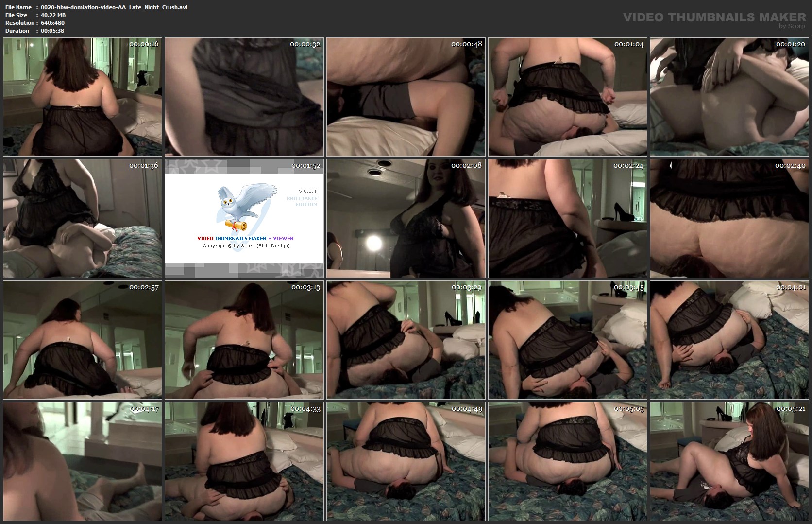Select the thumbnail stamped 00:02:08

tap(406, 219)
